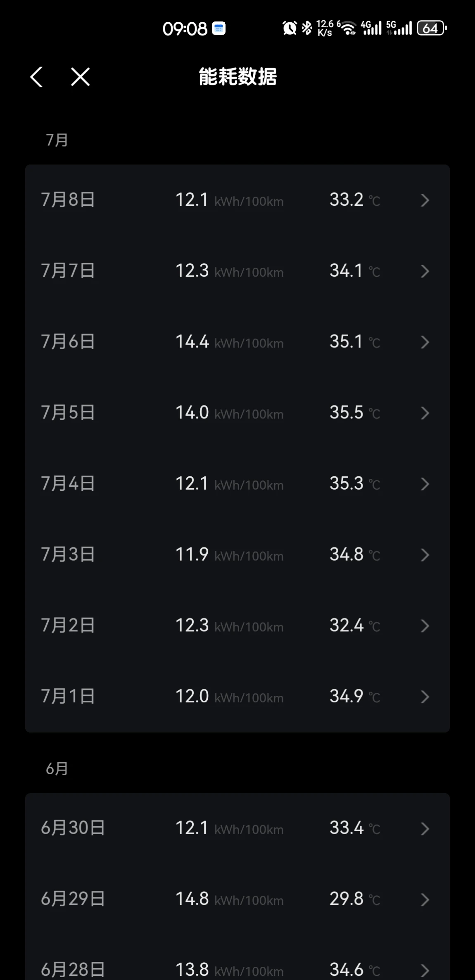Expand the 7月3日 entry chevron
This screenshot has height=980, width=475.
click(x=425, y=555)
